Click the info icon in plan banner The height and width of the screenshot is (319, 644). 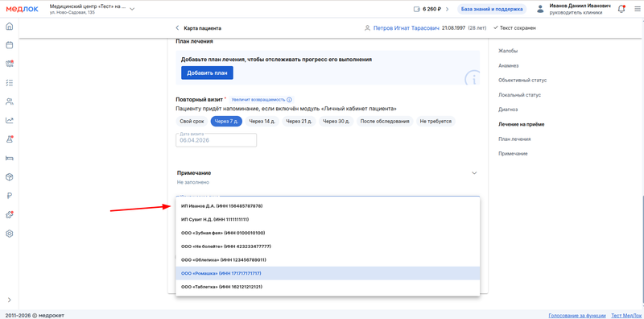pyautogui.click(x=473, y=78)
